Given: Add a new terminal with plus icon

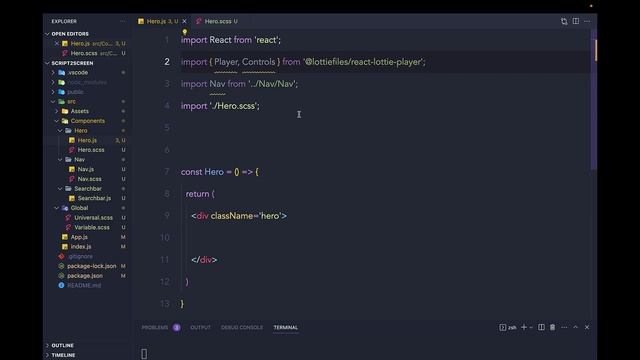Looking at the screenshot, I should pos(524,327).
